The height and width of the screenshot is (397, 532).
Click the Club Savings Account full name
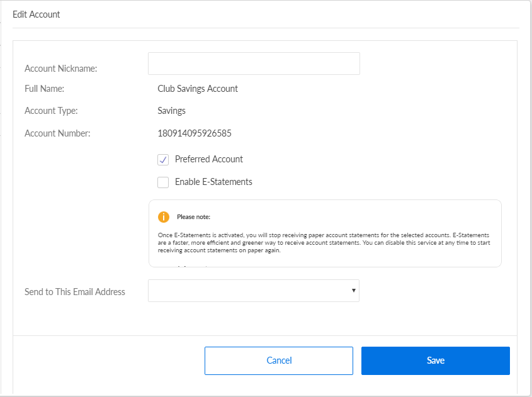(x=198, y=89)
